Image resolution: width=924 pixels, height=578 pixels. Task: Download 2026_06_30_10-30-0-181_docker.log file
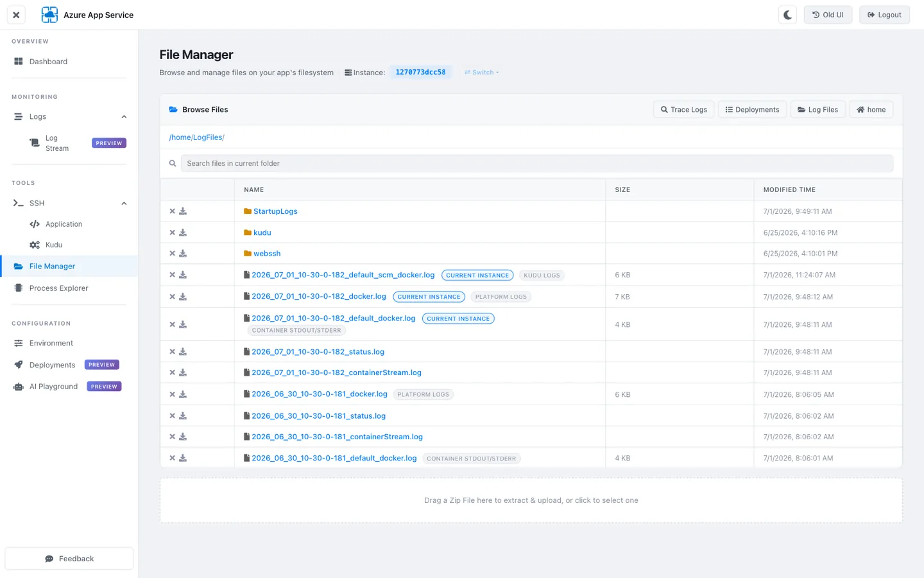click(183, 394)
